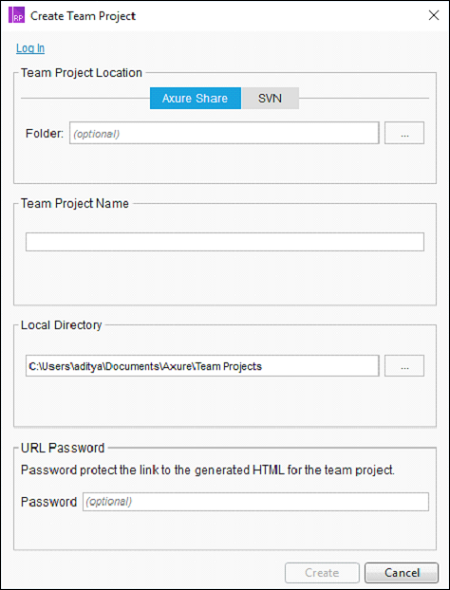Click the Local Directory group heading
This screenshot has height=590, width=450.
click(61, 325)
